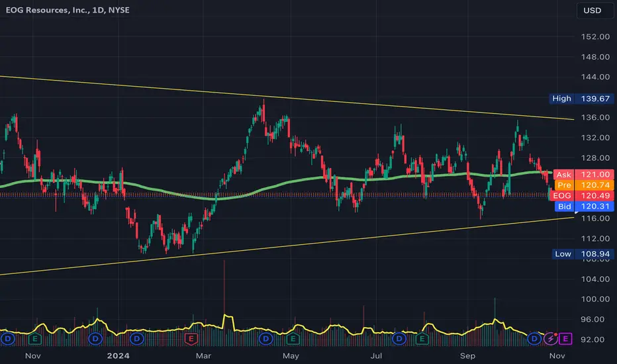Open the dividend D marker left of 2024
This screenshot has width=617, height=364.
point(95,338)
